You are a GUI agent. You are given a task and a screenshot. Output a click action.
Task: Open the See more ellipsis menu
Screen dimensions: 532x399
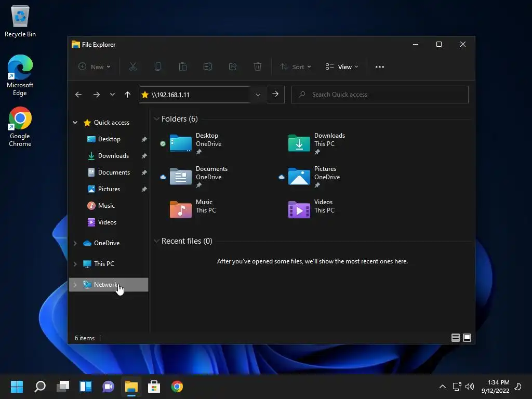coord(380,67)
